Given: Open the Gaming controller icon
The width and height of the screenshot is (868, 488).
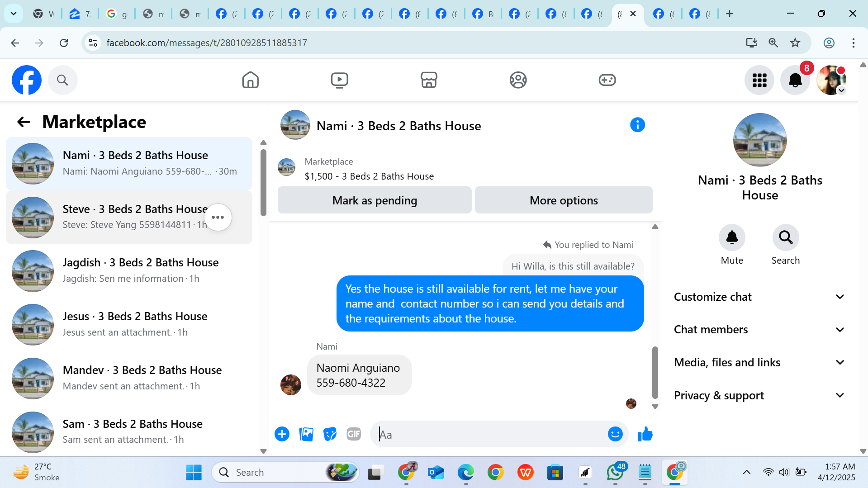Looking at the screenshot, I should pos(607,80).
